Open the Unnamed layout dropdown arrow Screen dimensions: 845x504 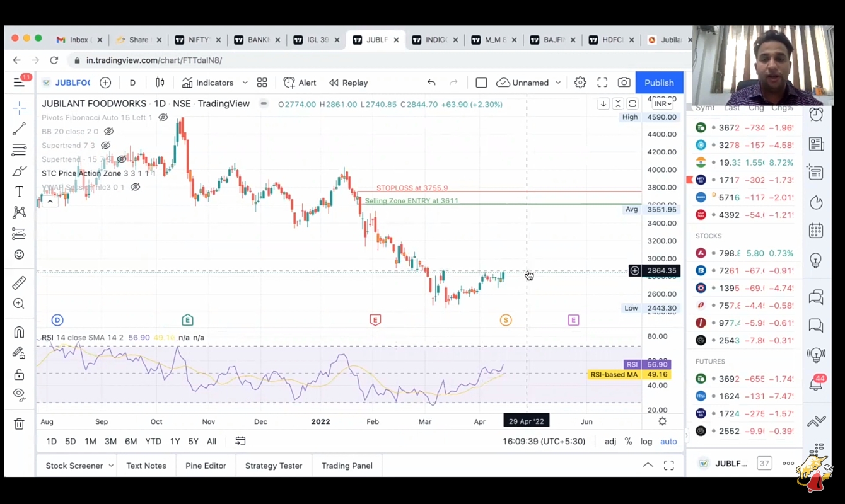click(558, 83)
